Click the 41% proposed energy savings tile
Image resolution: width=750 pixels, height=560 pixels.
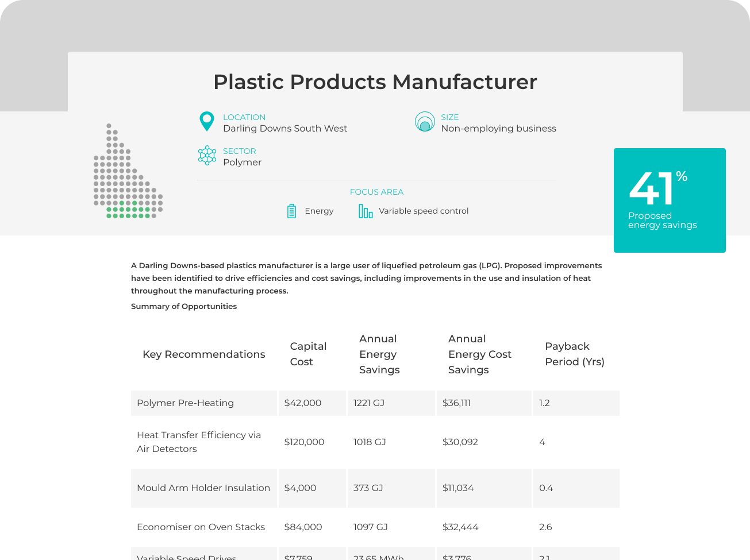coord(670,200)
